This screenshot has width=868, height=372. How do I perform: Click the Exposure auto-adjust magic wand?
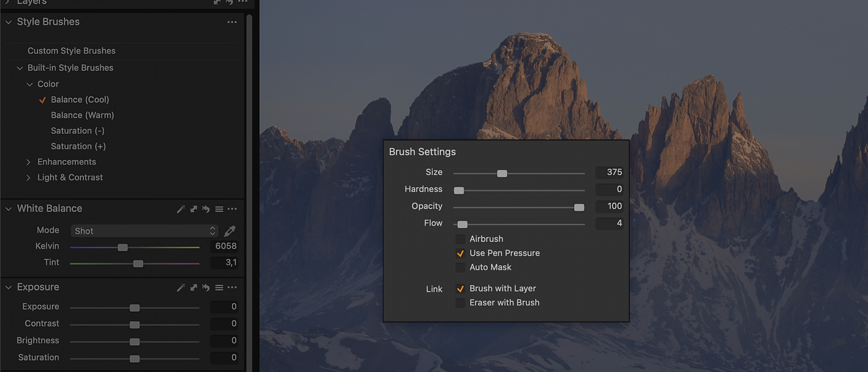pyautogui.click(x=180, y=288)
